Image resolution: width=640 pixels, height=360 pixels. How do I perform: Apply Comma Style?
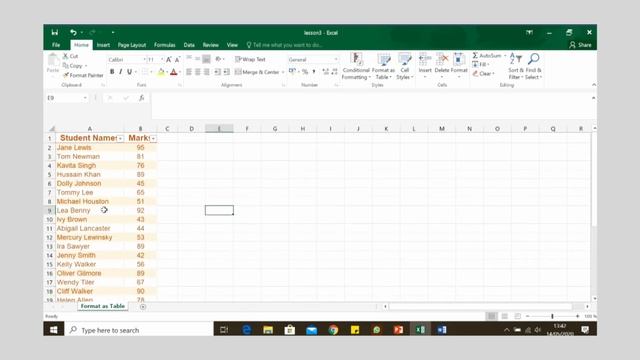coord(314,72)
